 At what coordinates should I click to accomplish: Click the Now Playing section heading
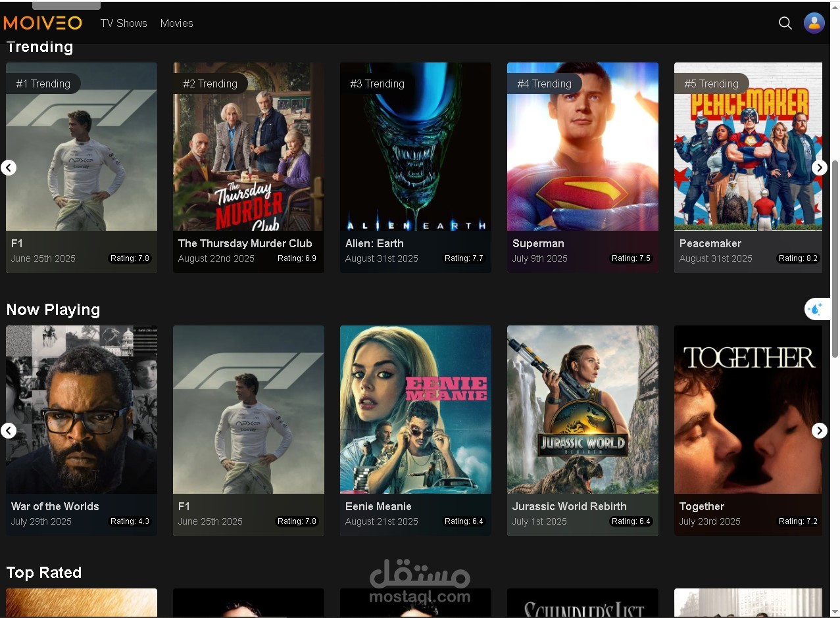[x=53, y=310]
